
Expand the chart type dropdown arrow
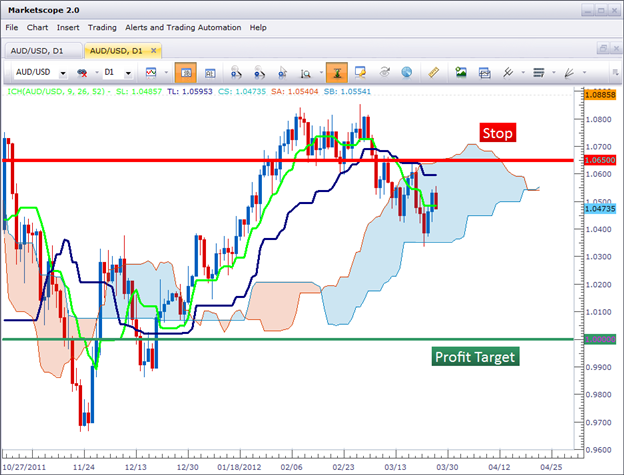click(166, 72)
